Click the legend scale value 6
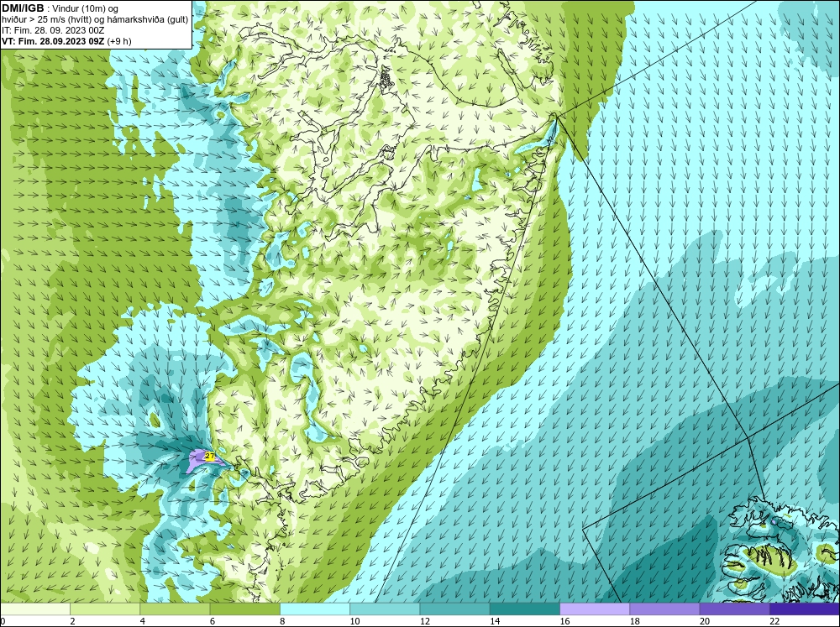 point(213,621)
